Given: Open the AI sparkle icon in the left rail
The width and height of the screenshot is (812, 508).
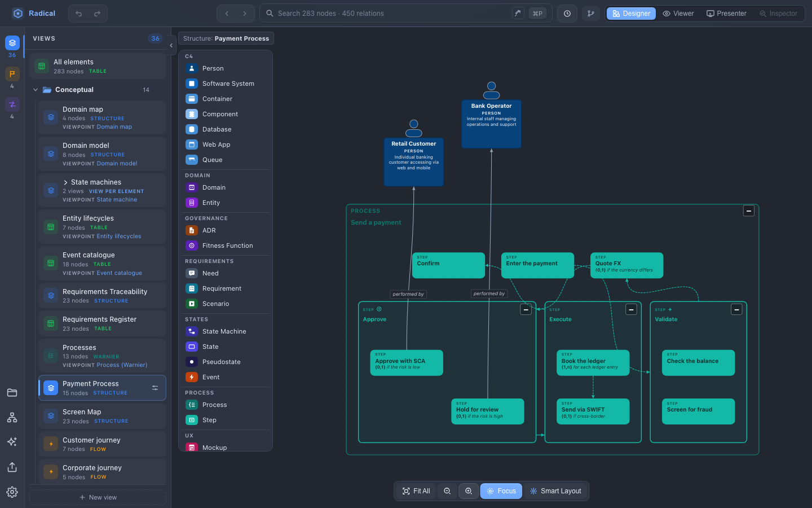Looking at the screenshot, I should coord(12,442).
